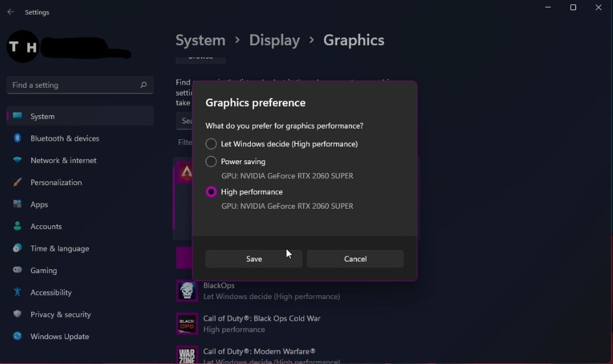This screenshot has height=364, width=613.
Task: Click the Bluetooth & devices icon
Action: click(17, 138)
